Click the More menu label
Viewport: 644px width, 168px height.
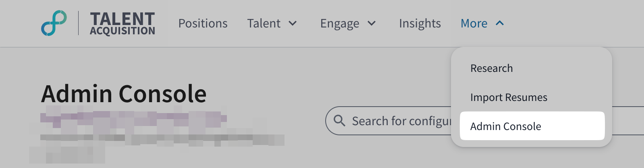pos(474,23)
